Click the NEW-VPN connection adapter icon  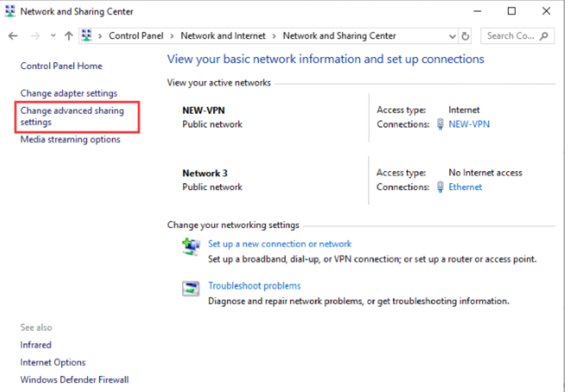pos(440,124)
